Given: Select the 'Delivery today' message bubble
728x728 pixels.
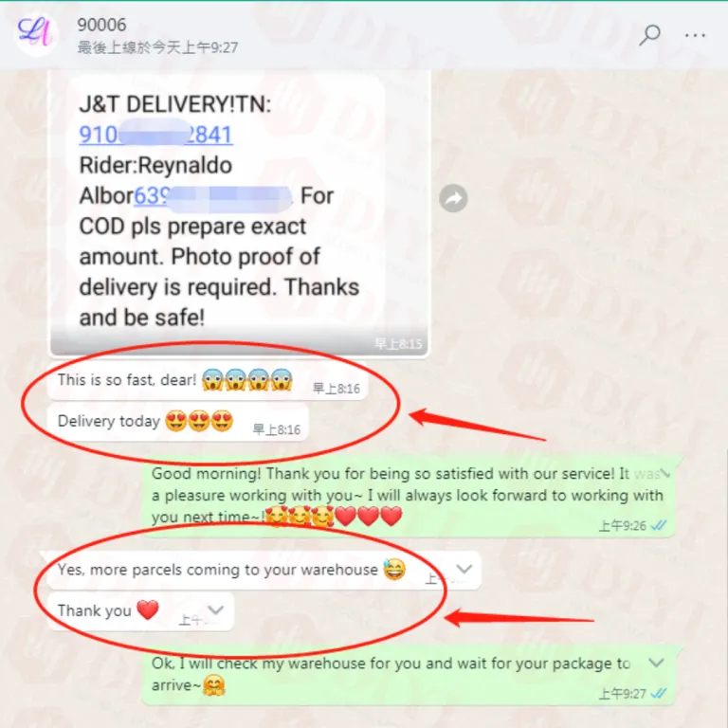Looking at the screenshot, I should (x=178, y=422).
